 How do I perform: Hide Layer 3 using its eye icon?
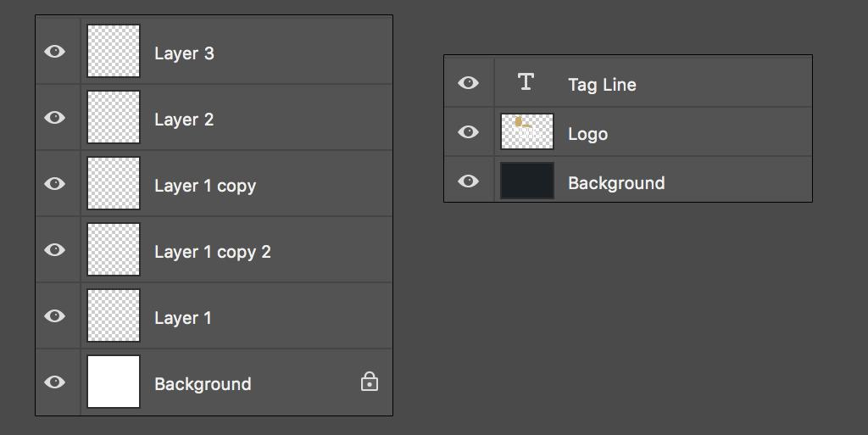click(x=54, y=52)
